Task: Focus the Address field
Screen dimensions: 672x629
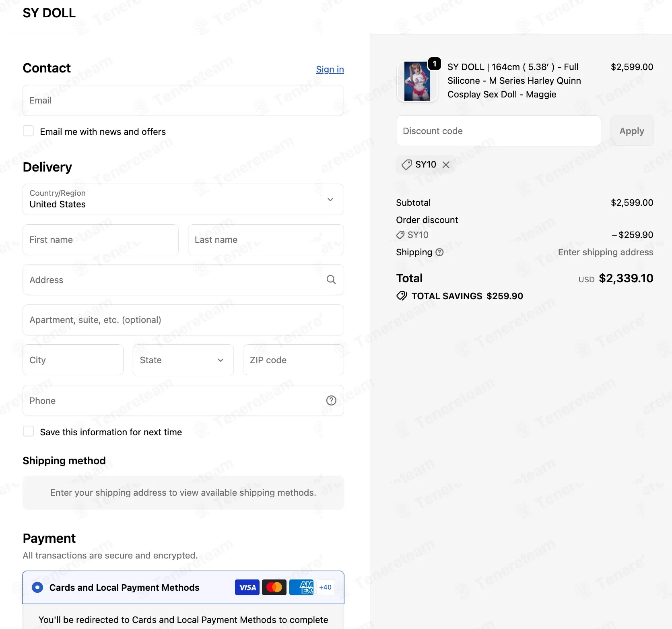Action: pos(183,280)
